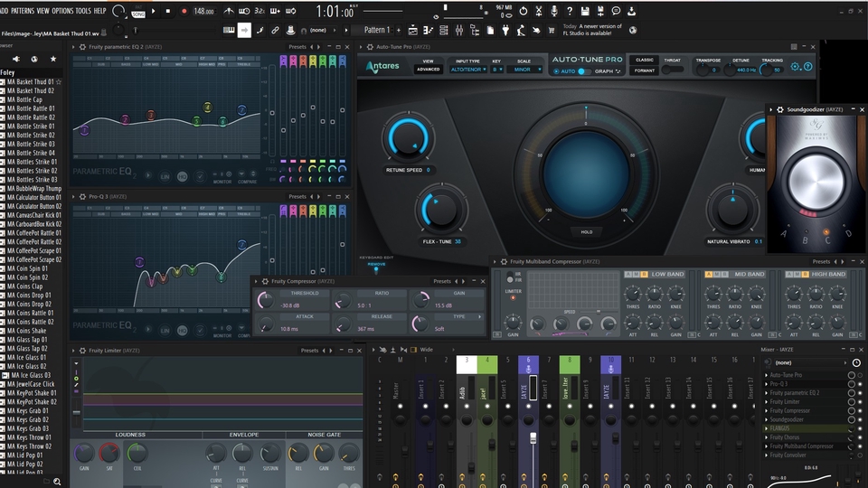Toggle the Throat switch in Auto-Tune Pro

pyautogui.click(x=672, y=70)
